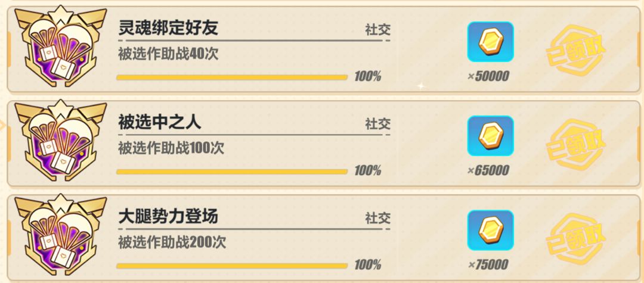Click the 社交 category tag on the first row

(377, 30)
